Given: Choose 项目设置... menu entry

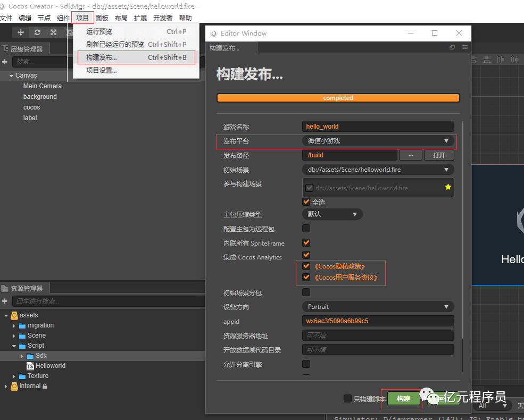Looking at the screenshot, I should 136,71.
